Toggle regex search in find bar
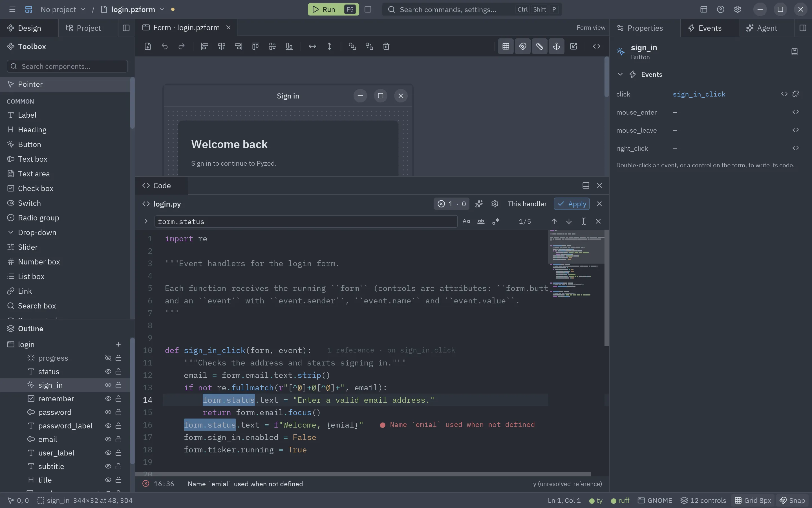The height and width of the screenshot is (508, 812). [496, 222]
